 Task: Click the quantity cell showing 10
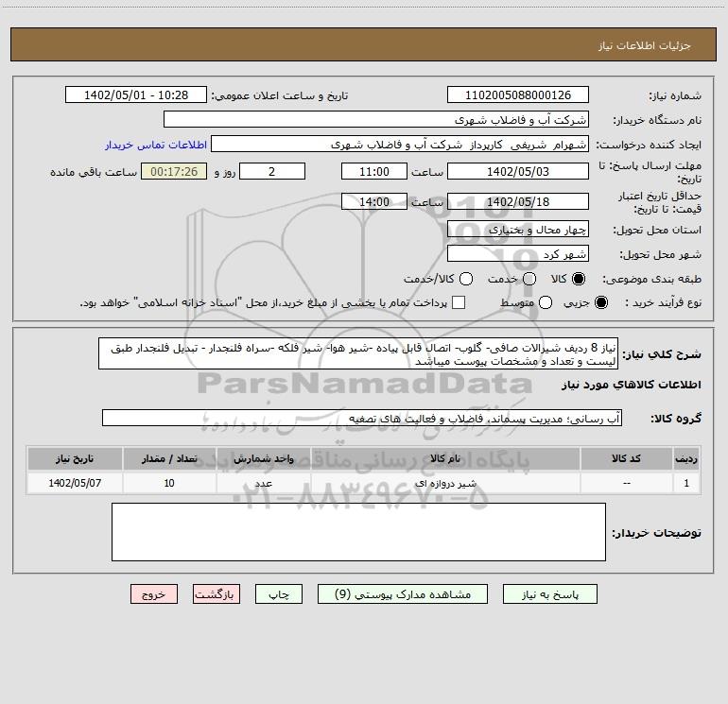169,483
